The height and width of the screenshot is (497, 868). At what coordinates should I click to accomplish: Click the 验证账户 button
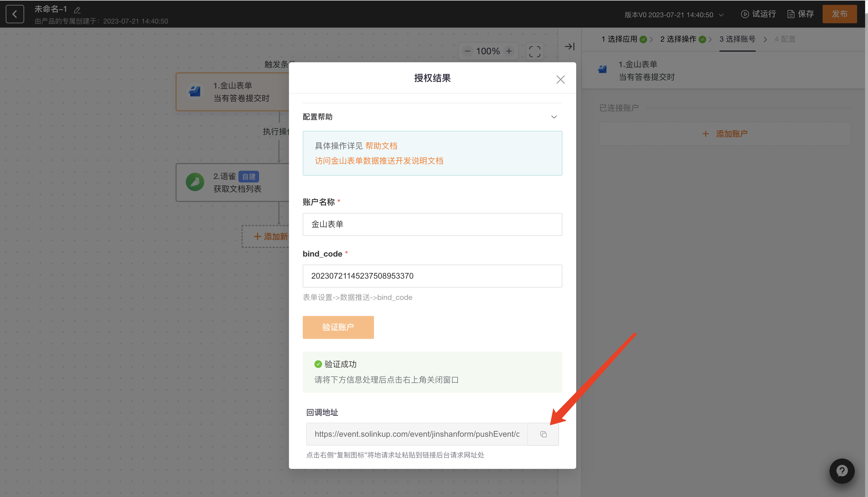click(338, 327)
